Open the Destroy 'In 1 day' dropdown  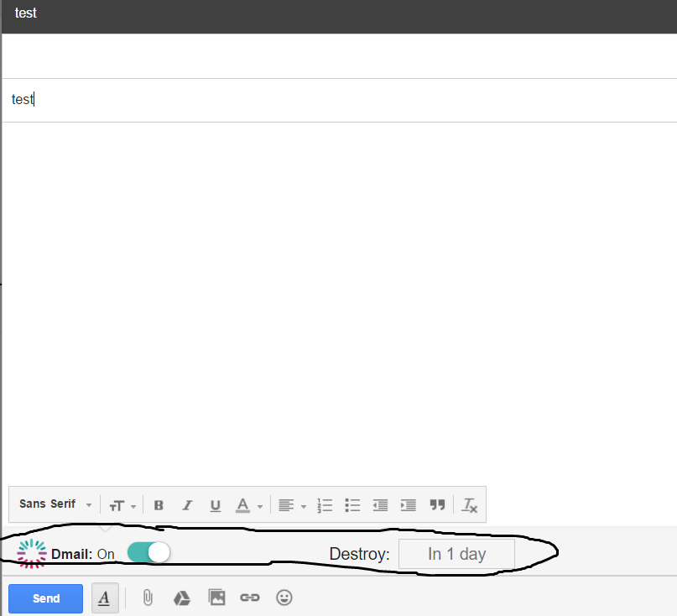coord(457,554)
